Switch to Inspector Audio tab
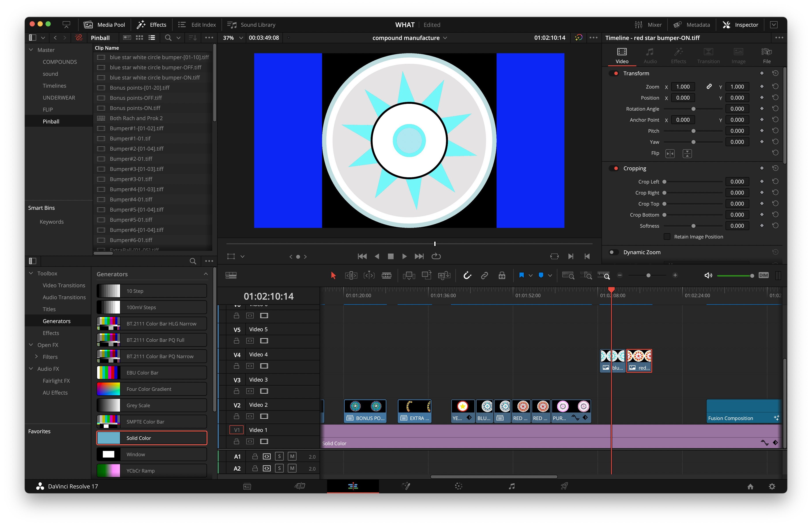812x526 pixels. point(650,56)
